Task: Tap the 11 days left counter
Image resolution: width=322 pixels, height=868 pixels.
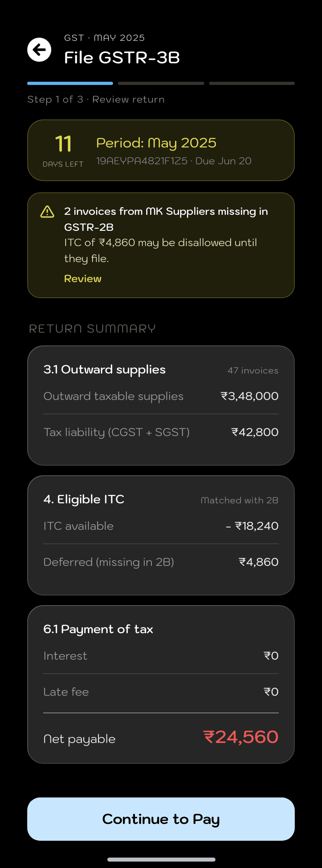Action: point(63,150)
